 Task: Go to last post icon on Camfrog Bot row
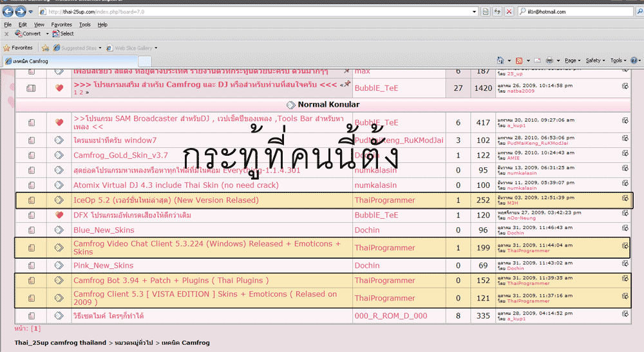click(x=625, y=279)
